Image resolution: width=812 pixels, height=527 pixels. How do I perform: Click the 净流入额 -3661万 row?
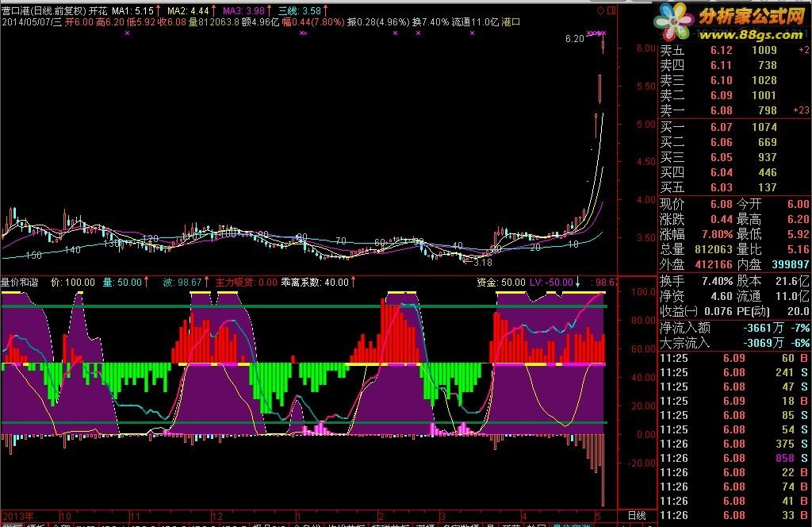[733, 328]
